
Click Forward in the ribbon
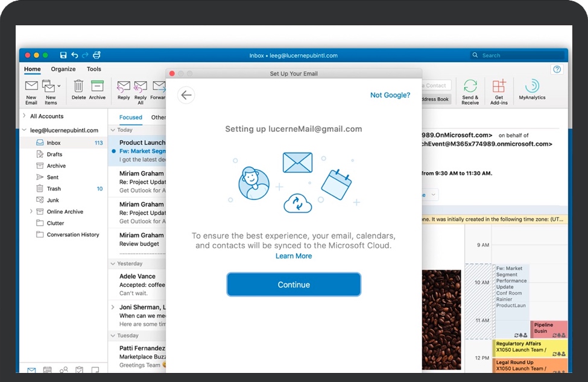click(x=159, y=90)
